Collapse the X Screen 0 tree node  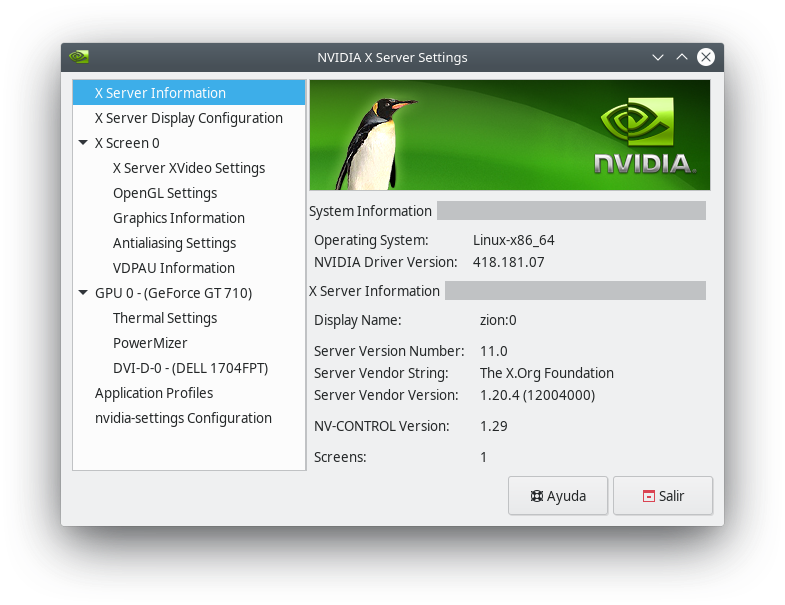tap(83, 143)
